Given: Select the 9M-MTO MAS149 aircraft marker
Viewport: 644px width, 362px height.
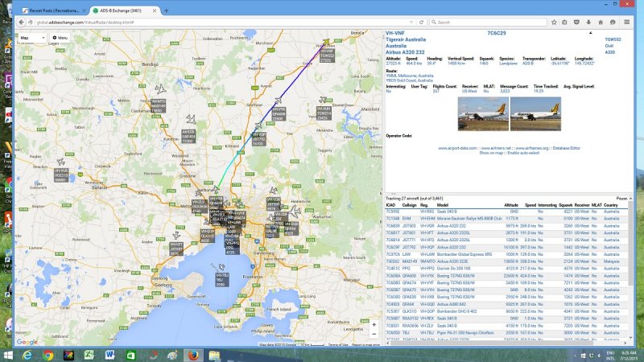Looking at the screenshot, I should (160, 88).
